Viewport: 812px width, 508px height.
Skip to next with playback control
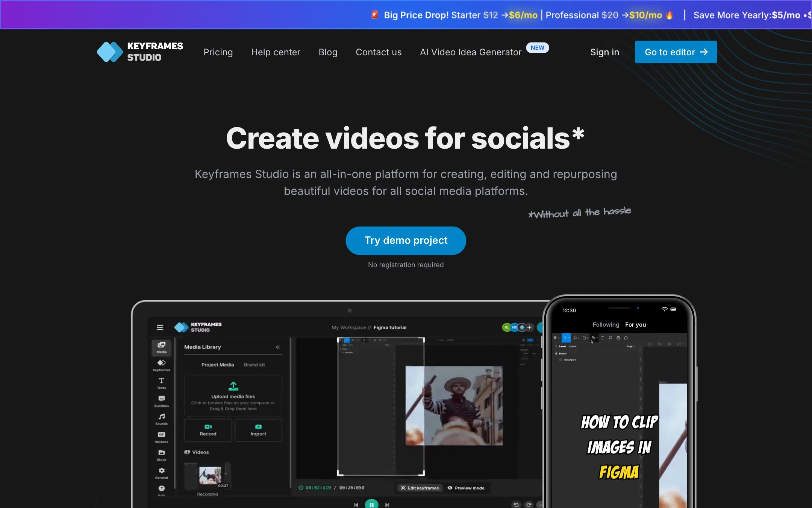click(387, 505)
